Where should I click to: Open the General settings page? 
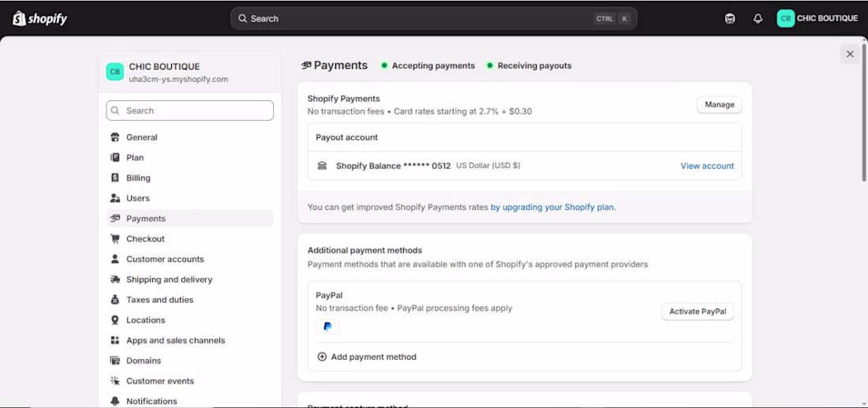[x=142, y=137]
